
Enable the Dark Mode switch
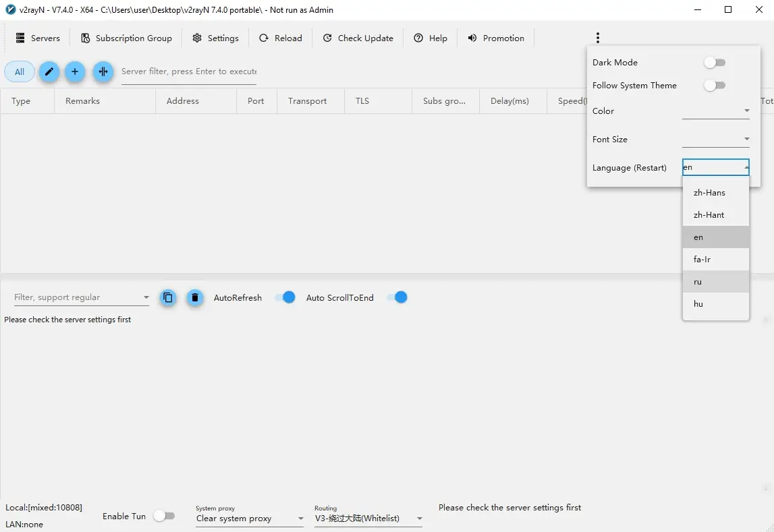[x=714, y=63]
